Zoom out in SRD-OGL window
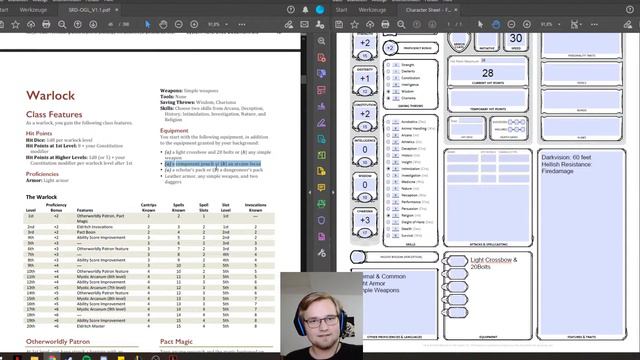The image size is (640, 360). (x=178, y=24)
